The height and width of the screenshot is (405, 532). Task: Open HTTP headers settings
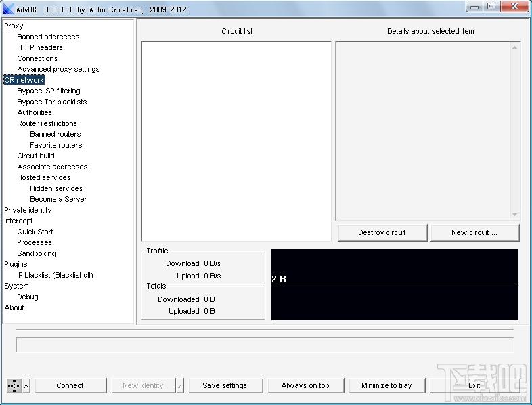[40, 47]
